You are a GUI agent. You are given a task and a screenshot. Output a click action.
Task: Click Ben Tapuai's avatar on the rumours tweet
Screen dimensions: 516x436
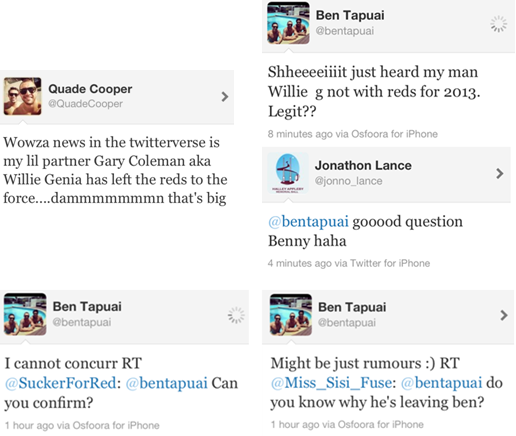pyautogui.click(x=291, y=315)
